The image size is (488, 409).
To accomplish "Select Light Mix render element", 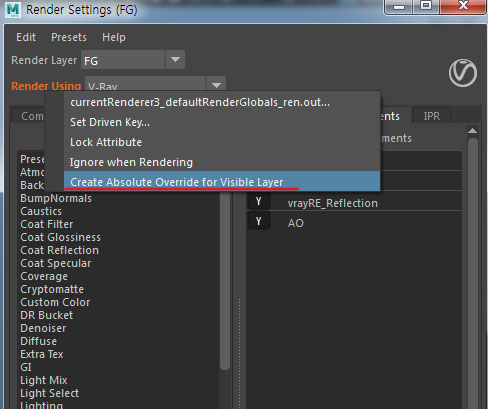I will (x=44, y=380).
